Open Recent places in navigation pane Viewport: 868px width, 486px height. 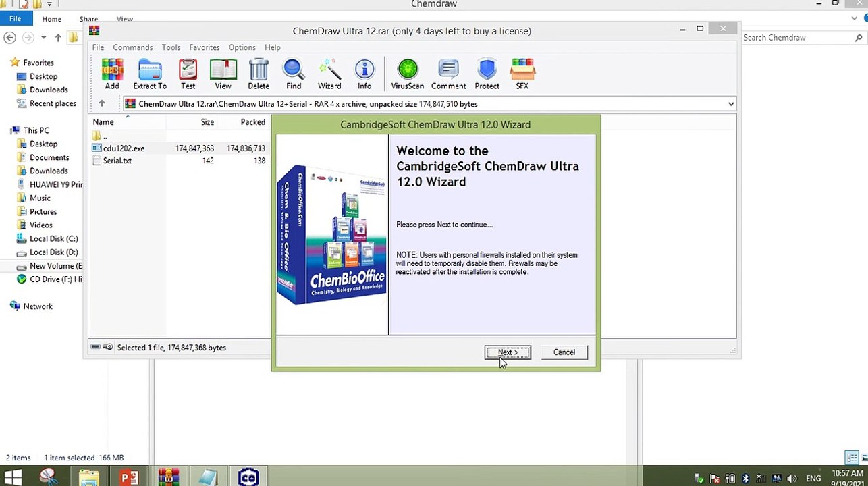(53, 103)
